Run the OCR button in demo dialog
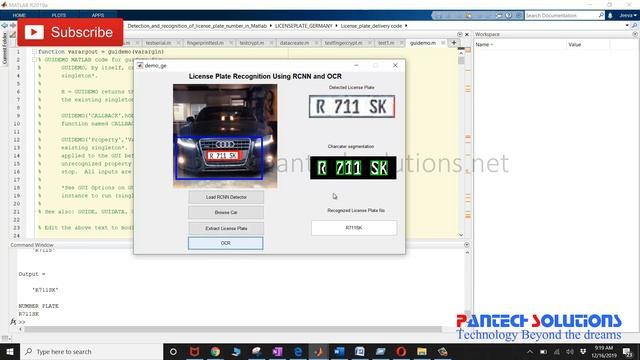Screen dimensions: 640x360 226,243
